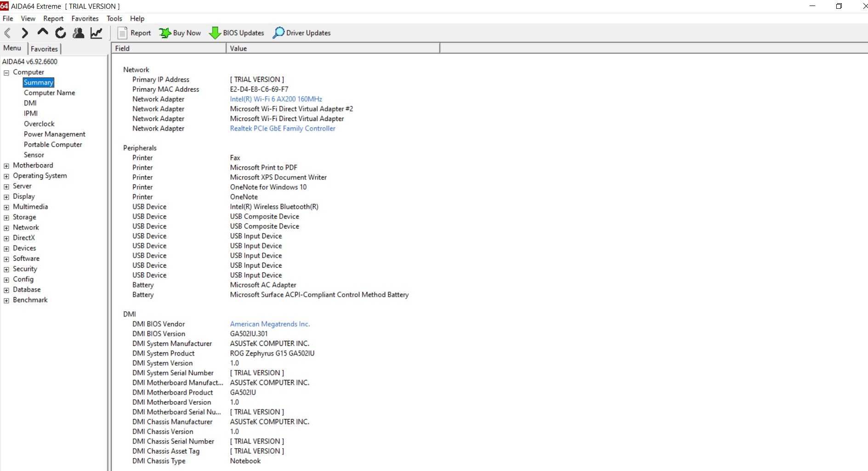This screenshot has height=471, width=868.
Task: Expand the Storage tree node
Action: [6, 218]
